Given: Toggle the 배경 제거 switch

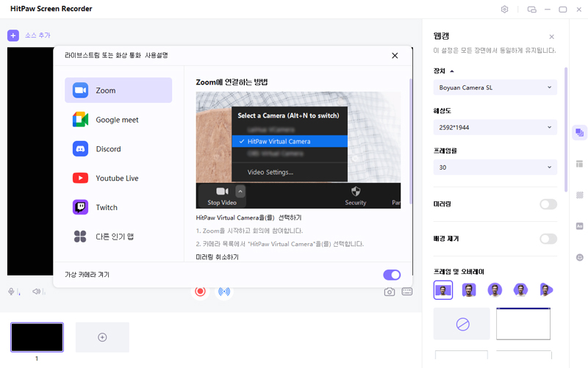Looking at the screenshot, I should click(548, 239).
